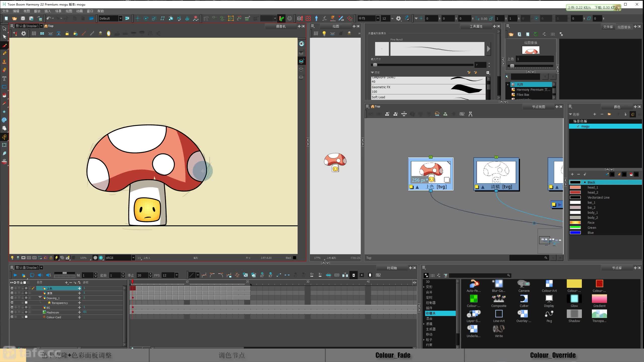Expand the 元件 library folder
Viewport: 644px width, 362px height.
tap(508, 84)
